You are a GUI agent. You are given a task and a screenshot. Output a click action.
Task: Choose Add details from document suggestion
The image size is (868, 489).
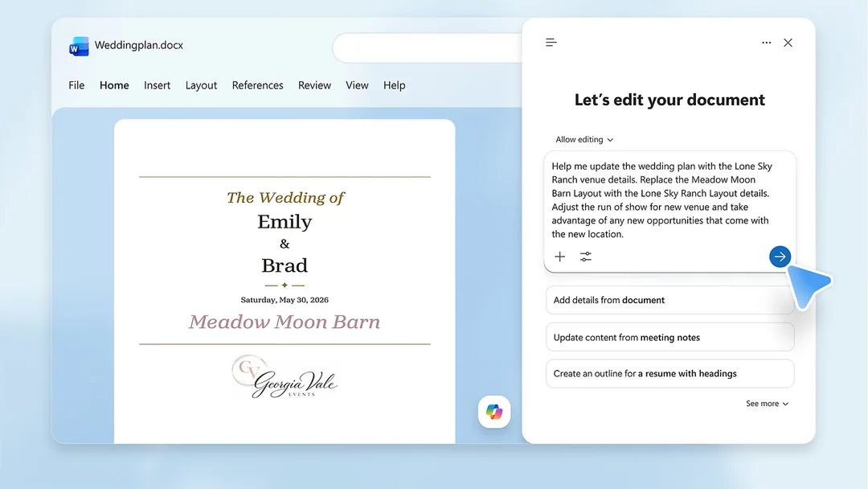pos(669,300)
